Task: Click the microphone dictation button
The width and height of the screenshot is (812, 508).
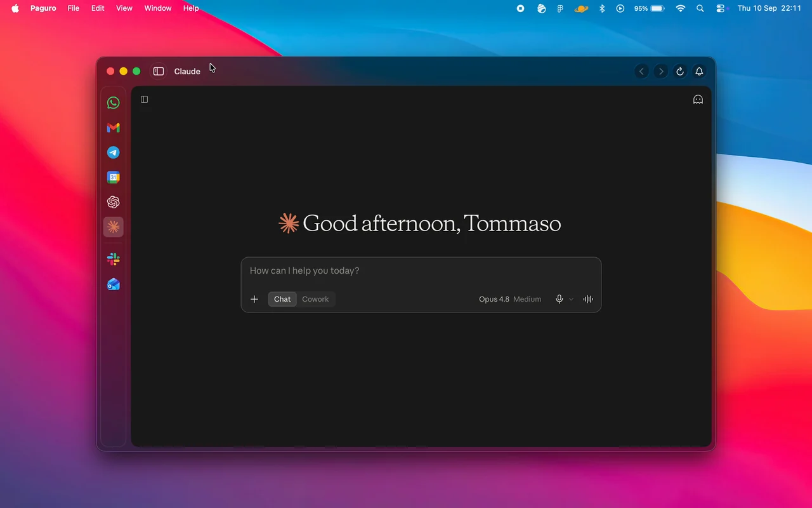Action: tap(559, 299)
